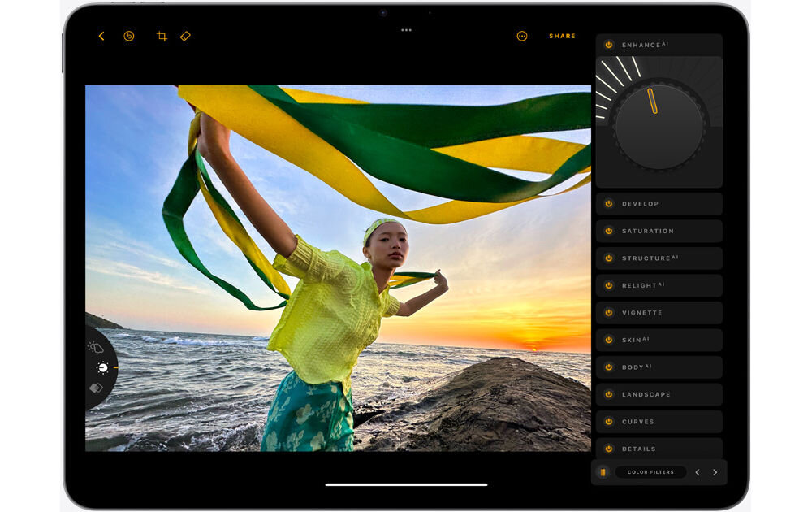This screenshot has width=812, height=512.
Task: Toggle the Enhance AI power button
Action: 608,45
